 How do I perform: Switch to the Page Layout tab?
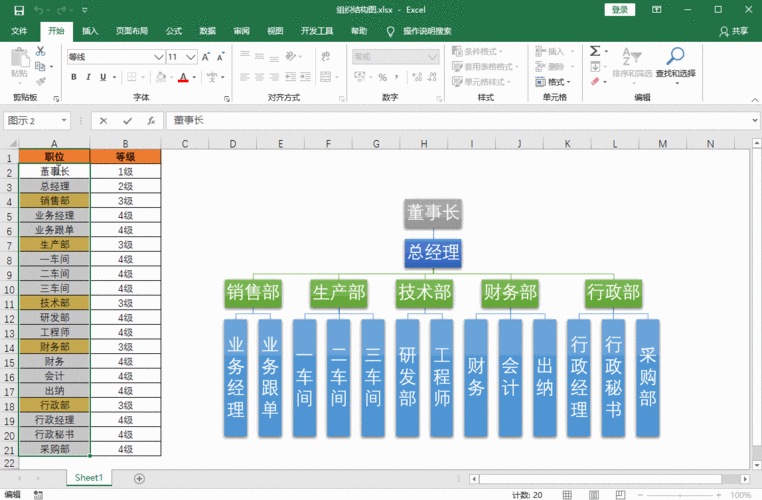click(132, 31)
